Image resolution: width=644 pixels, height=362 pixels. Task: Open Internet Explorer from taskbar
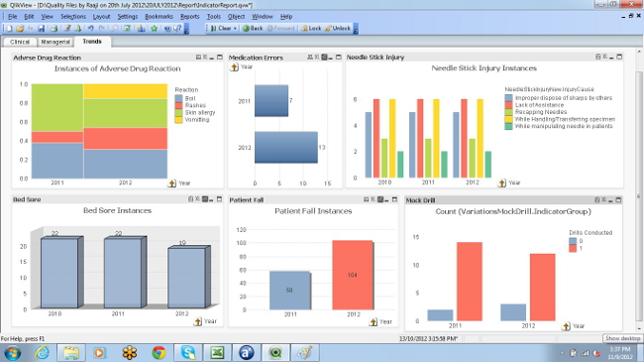(x=42, y=353)
